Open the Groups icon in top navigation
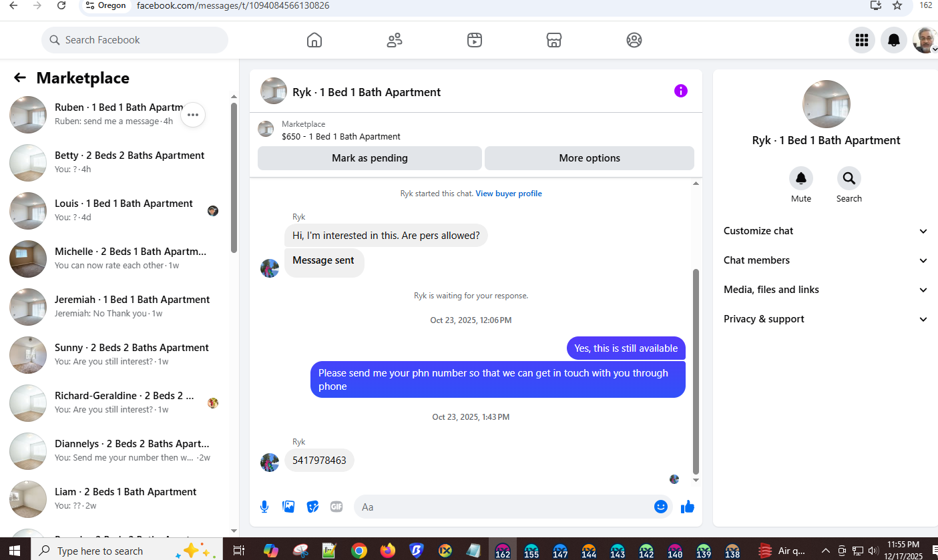Image resolution: width=938 pixels, height=560 pixels. pyautogui.click(x=634, y=40)
